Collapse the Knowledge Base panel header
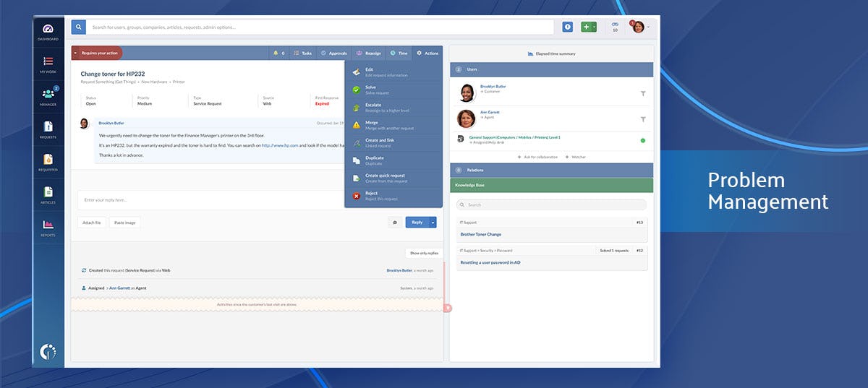The height and width of the screenshot is (388, 868). pos(551,185)
